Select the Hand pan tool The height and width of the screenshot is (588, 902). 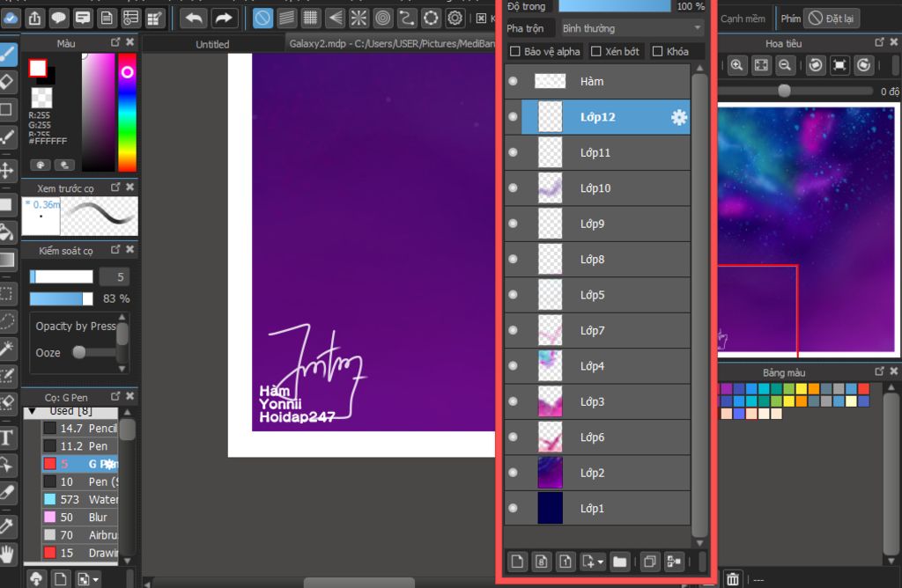(x=7, y=554)
